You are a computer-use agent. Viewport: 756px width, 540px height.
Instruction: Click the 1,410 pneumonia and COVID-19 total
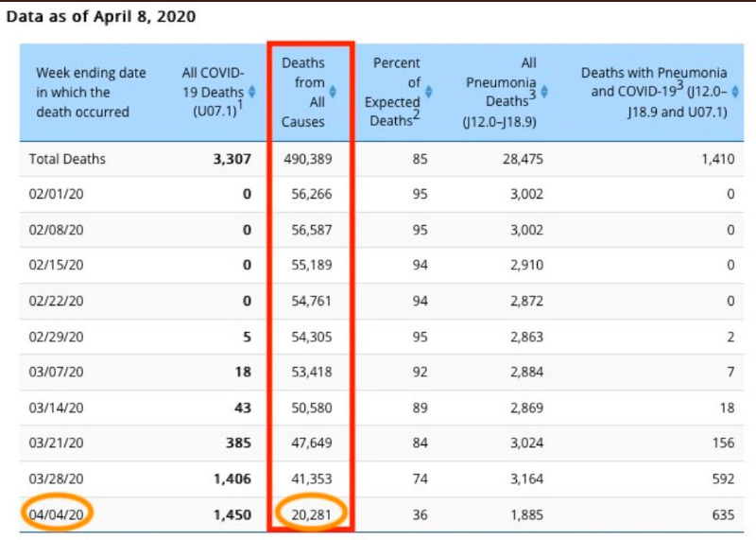pos(718,159)
